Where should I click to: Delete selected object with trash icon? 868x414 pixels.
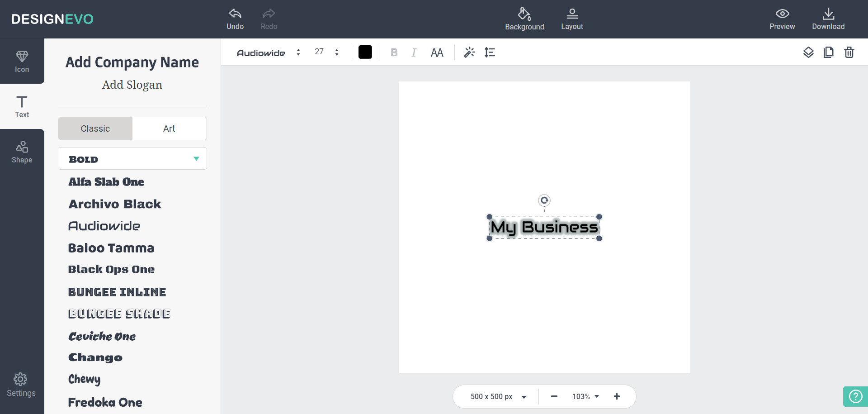click(x=849, y=52)
